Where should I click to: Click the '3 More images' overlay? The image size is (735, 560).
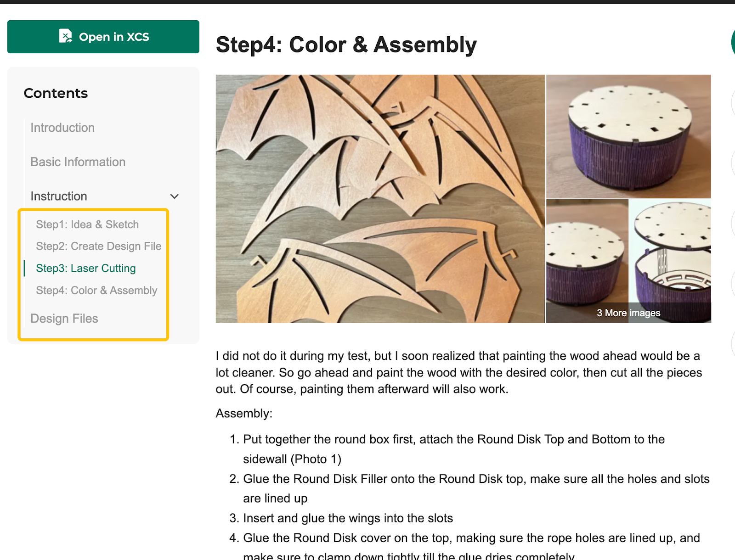(628, 313)
